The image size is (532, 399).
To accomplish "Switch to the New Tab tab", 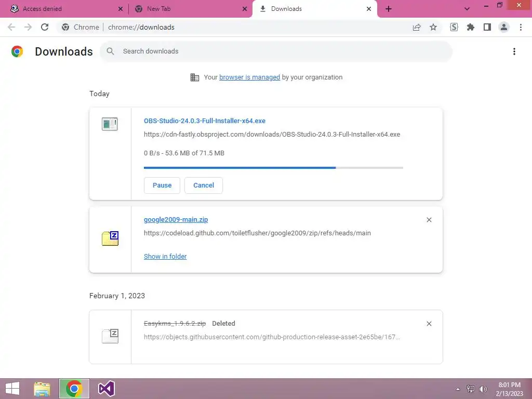I will point(190,9).
